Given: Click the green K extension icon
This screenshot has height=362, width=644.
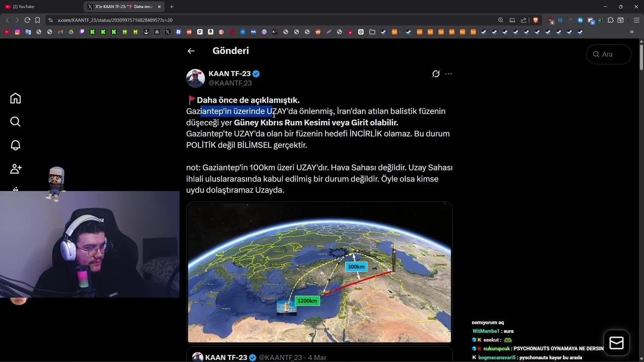Looking at the screenshot, I should click(x=601, y=20).
